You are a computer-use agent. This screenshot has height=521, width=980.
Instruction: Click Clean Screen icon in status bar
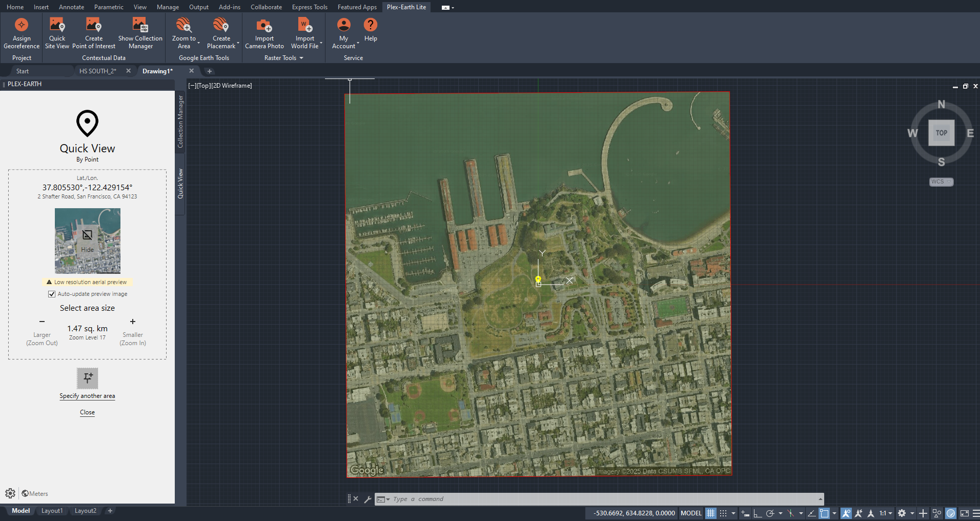tap(965, 513)
